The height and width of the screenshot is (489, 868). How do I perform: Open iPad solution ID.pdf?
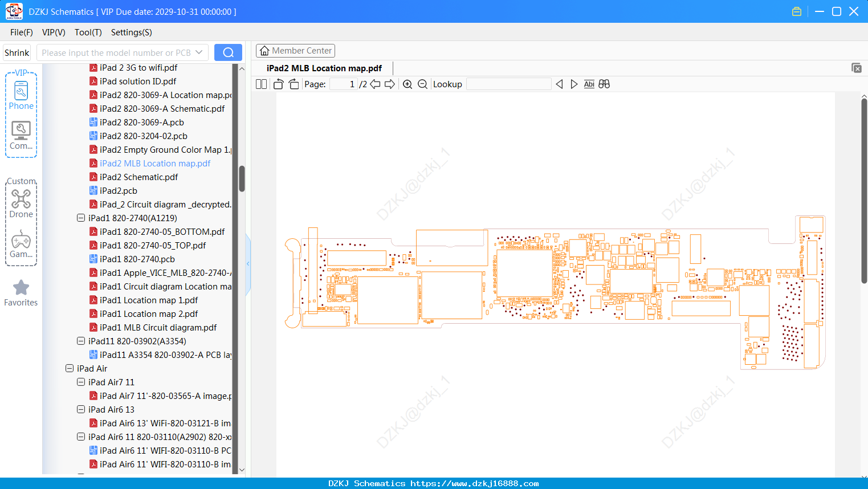(138, 81)
